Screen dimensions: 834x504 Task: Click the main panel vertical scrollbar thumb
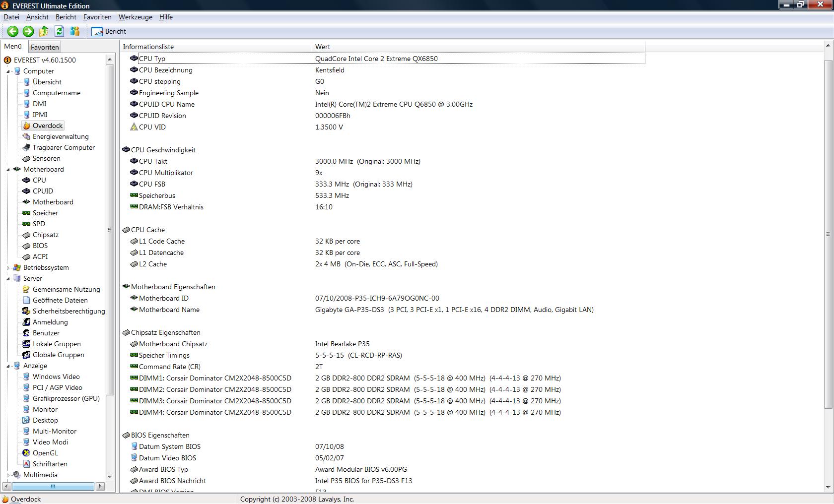[x=828, y=234]
